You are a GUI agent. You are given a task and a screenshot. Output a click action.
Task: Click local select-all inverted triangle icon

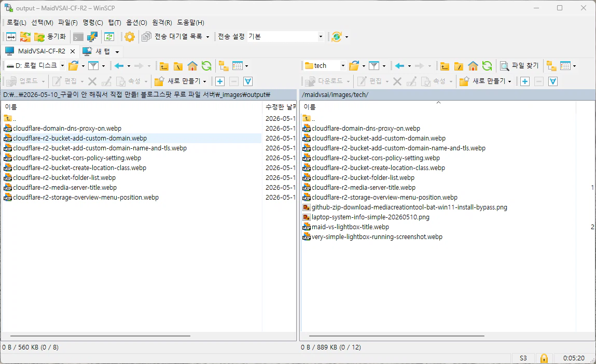click(x=248, y=81)
